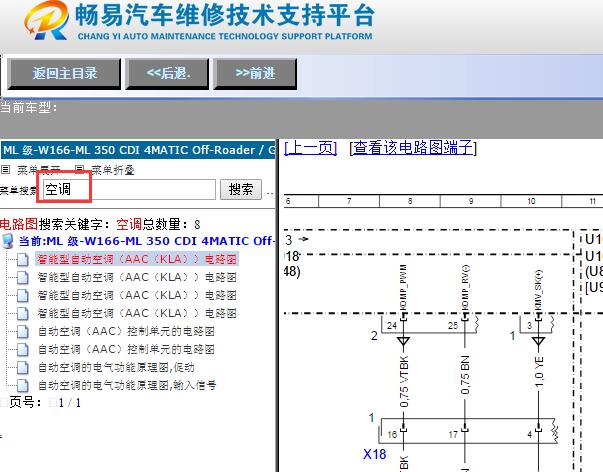
Task: Click the document icon of the second 自动空调（AAC）控制单元的电路图 row
Action: coord(23,350)
